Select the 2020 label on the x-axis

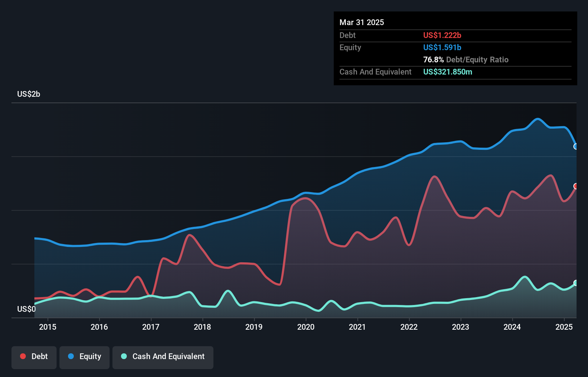(306, 327)
